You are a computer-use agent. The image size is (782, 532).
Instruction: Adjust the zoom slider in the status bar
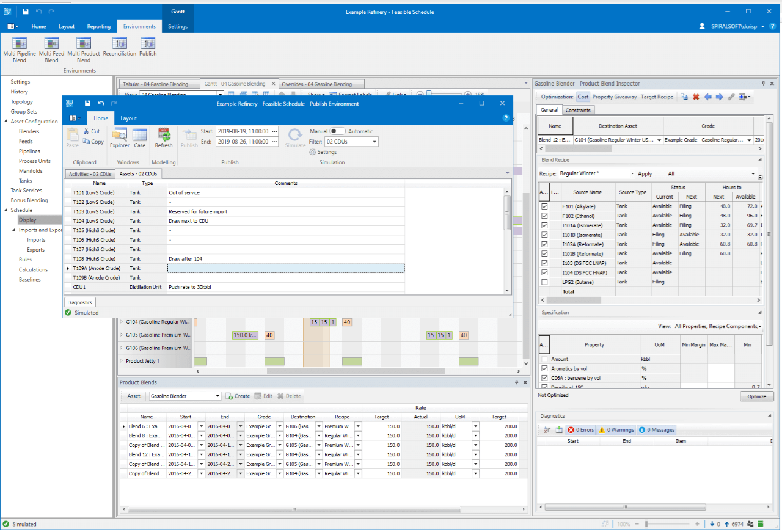[646, 524]
